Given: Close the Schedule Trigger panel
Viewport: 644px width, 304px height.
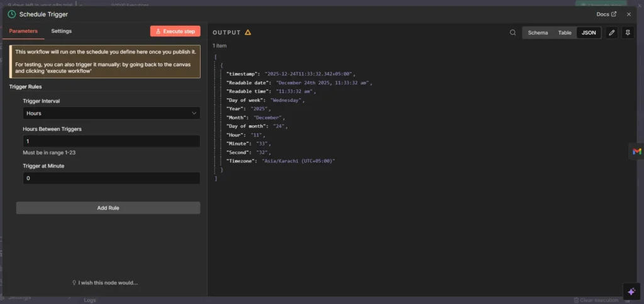Looking at the screenshot, I should (x=629, y=14).
